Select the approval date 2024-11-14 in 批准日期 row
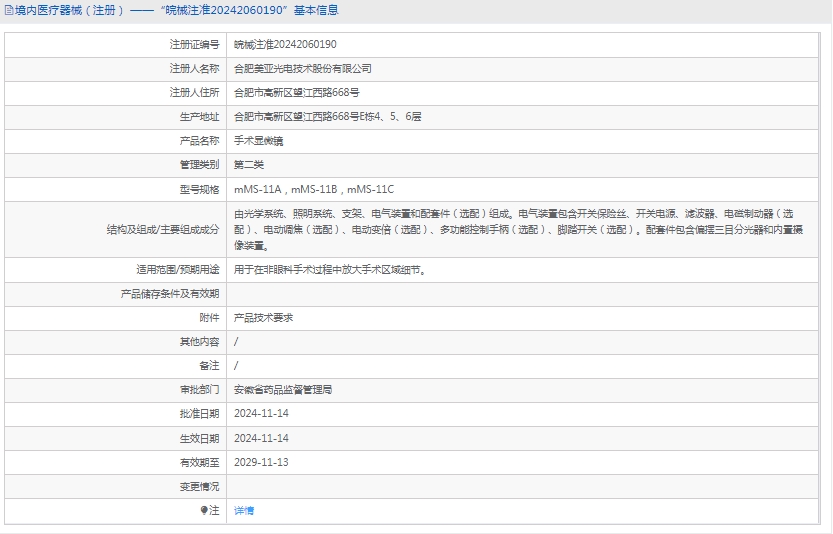This screenshot has height=534, width=833. click(261, 414)
